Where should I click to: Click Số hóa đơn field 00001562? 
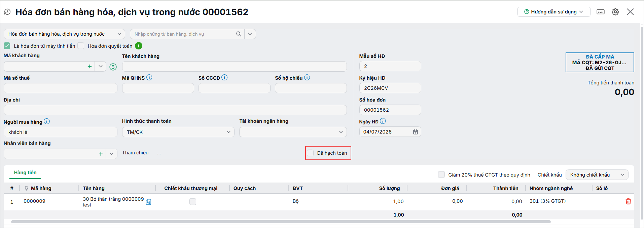coord(390,110)
